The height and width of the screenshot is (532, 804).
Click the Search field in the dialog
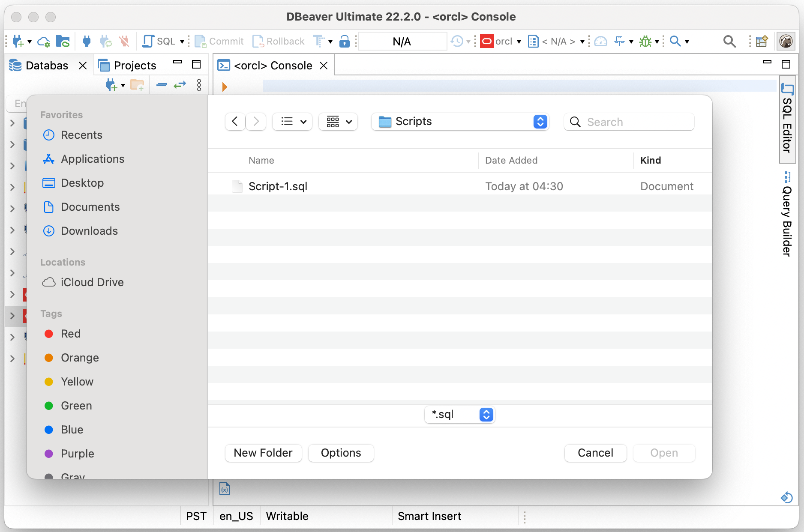(629, 122)
